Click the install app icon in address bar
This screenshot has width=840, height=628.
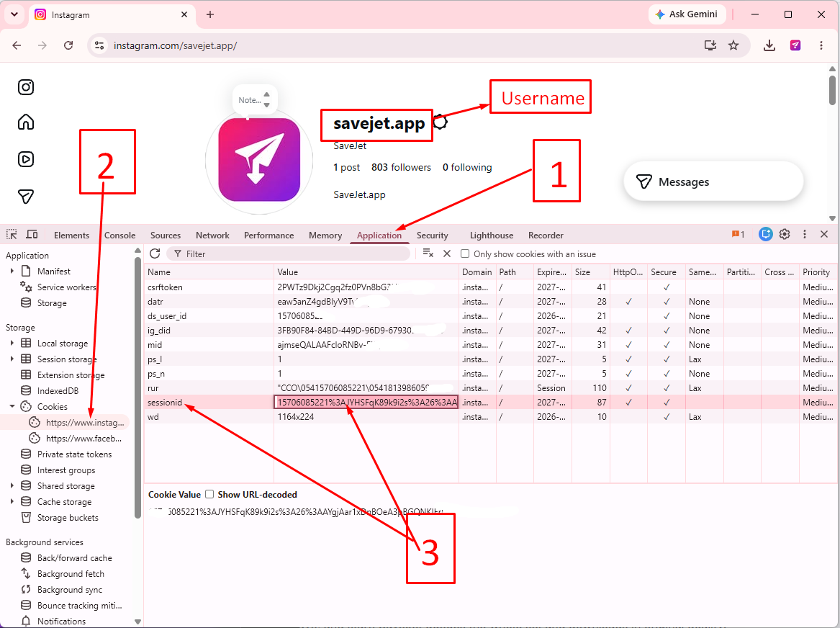click(x=710, y=45)
